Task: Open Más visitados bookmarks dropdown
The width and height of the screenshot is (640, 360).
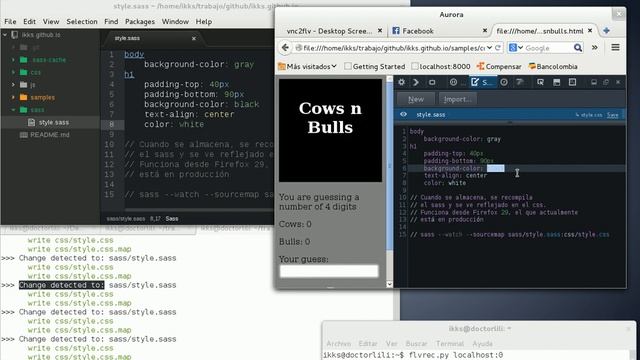Action: (307, 66)
